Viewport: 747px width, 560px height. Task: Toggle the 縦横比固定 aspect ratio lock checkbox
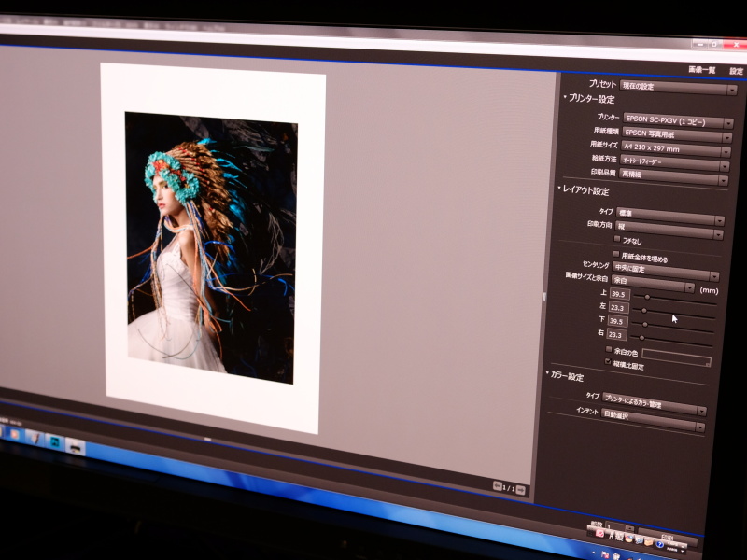pos(608,361)
